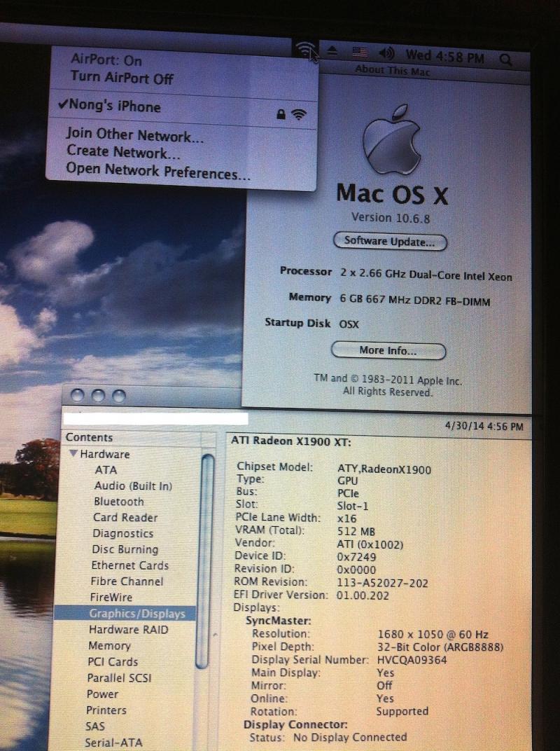560x751 pixels.
Task: Select Fibre Channel item
Action: click(127, 581)
